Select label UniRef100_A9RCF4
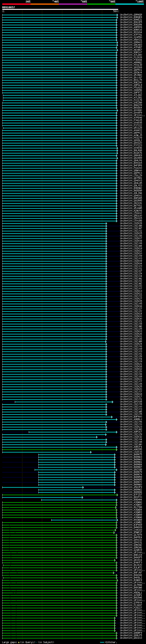The image size is (146, 644). pos(131,447)
